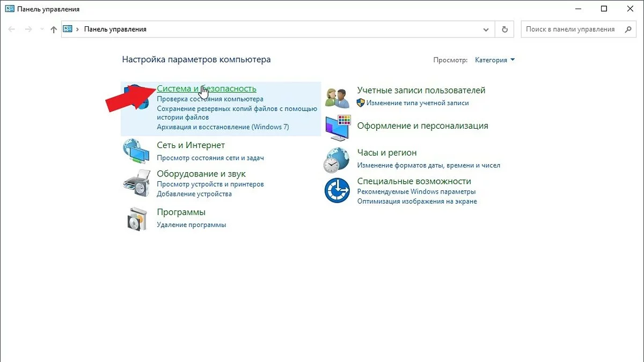The image size is (644, 362).
Task: Open Оборудование и звук category
Action: coord(201,174)
